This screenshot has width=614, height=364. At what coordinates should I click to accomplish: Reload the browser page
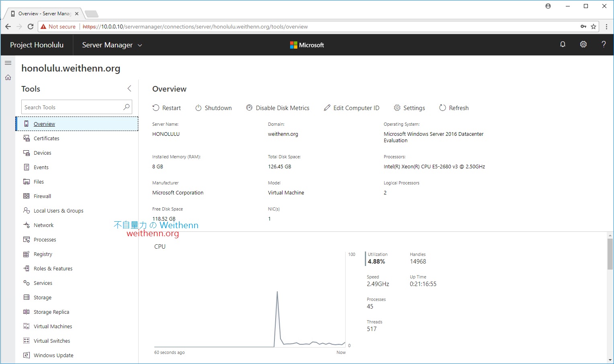pyautogui.click(x=31, y=27)
